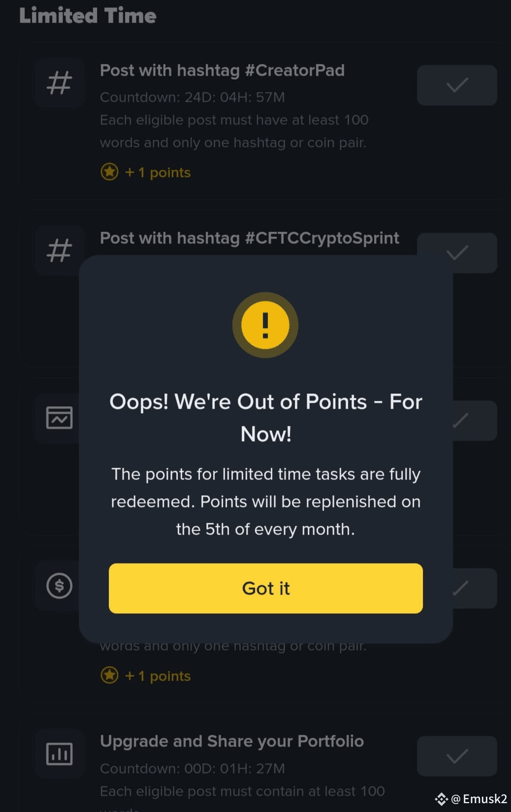Tap the star icon near top points
The height and width of the screenshot is (812, 511).
[109, 172]
